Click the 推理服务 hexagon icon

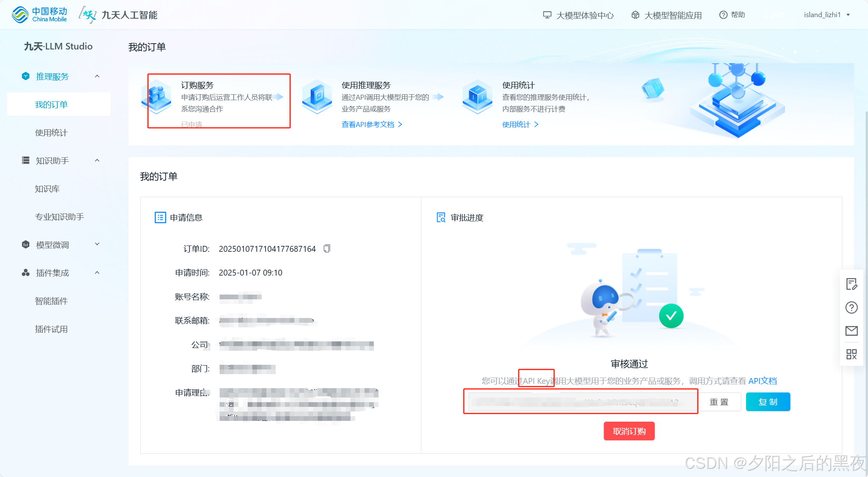[26, 76]
